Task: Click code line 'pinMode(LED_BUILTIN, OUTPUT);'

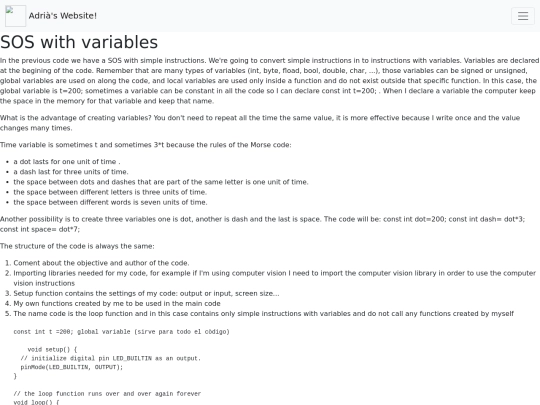Action: tap(72, 367)
